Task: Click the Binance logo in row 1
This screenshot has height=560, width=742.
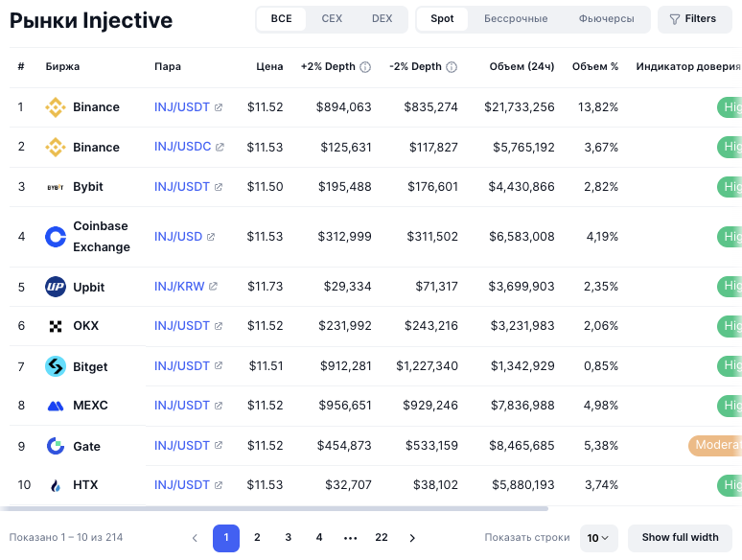Action: (x=56, y=107)
